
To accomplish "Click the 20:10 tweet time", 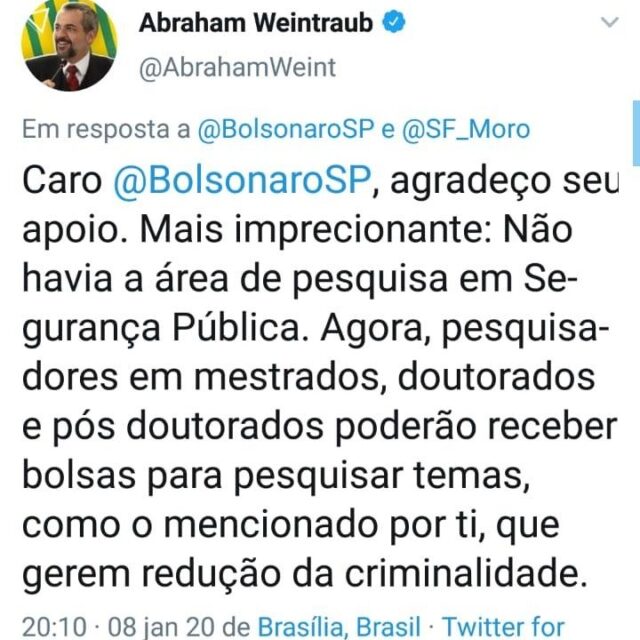I will pos(54,627).
